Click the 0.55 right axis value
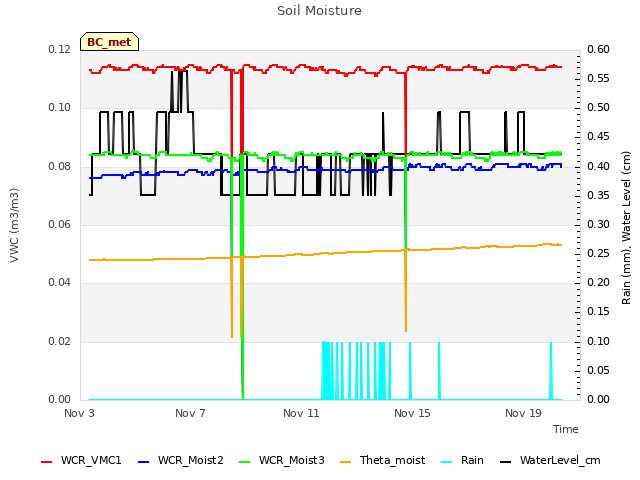 point(598,78)
